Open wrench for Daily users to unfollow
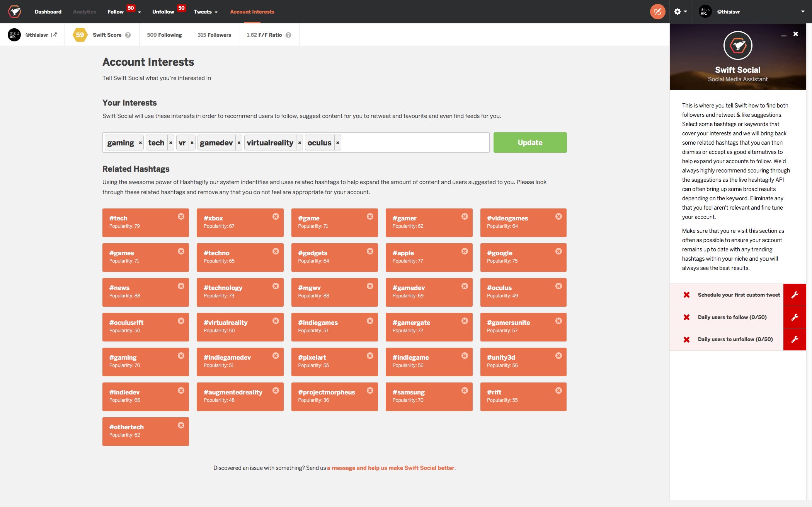The width and height of the screenshot is (812, 507). pyautogui.click(x=795, y=340)
